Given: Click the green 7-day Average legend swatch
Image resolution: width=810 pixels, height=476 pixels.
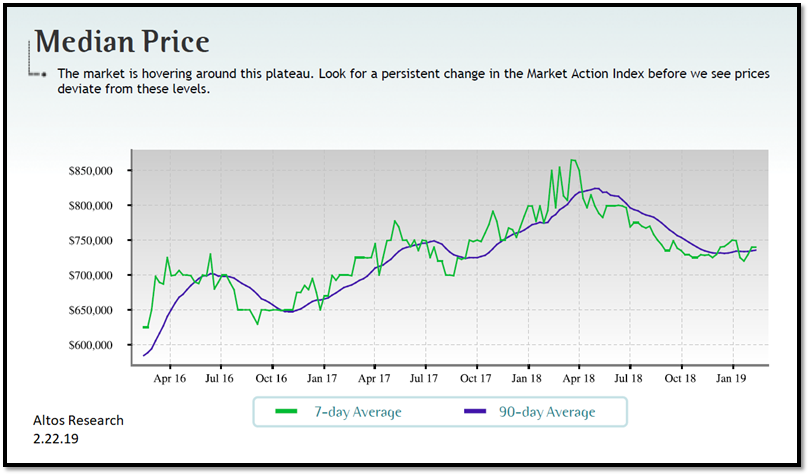Looking at the screenshot, I should click(x=287, y=412).
